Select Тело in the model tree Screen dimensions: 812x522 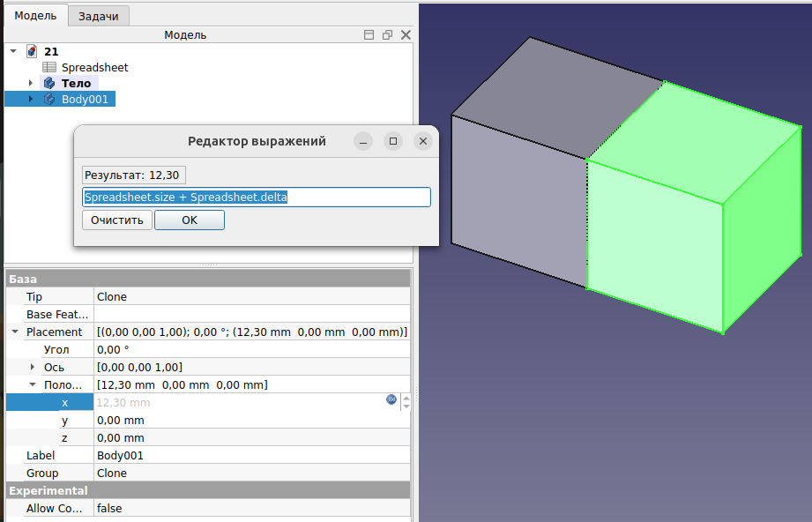(x=76, y=83)
